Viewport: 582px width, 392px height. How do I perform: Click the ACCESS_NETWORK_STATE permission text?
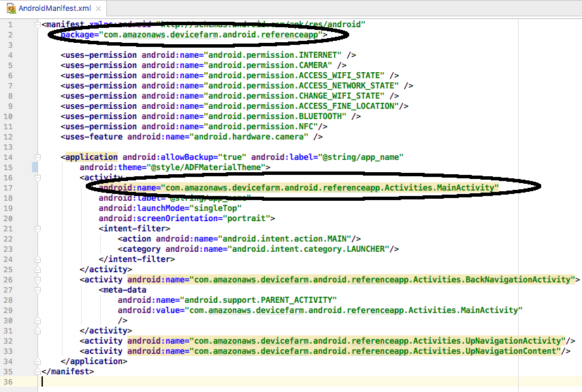point(301,86)
